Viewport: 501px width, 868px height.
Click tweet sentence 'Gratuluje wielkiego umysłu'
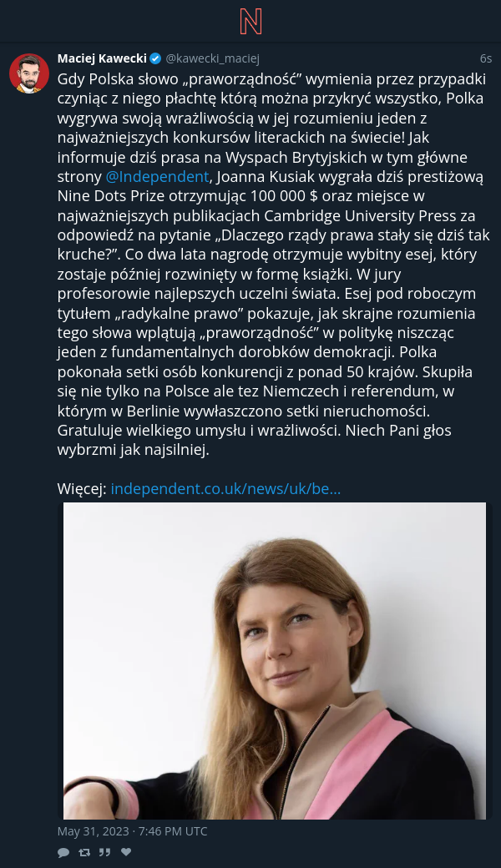pyautogui.click(x=200, y=430)
